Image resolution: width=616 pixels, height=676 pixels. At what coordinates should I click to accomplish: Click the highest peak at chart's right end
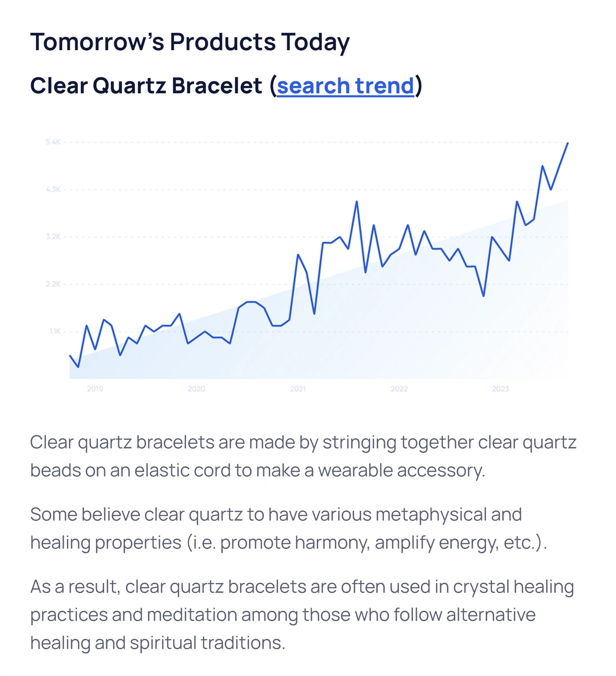[x=567, y=143]
